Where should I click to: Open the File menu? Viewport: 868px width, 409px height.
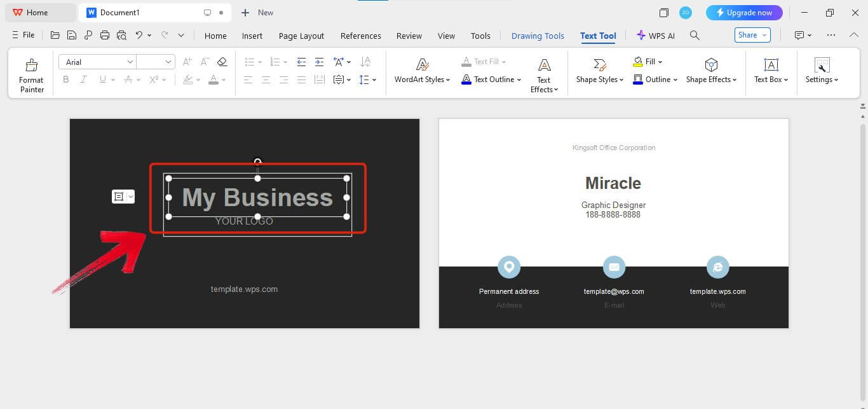[x=24, y=35]
